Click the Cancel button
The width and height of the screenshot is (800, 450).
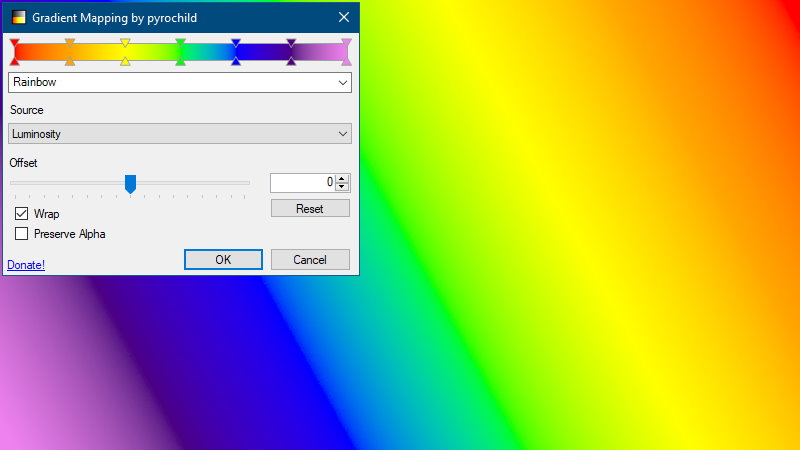pos(310,260)
